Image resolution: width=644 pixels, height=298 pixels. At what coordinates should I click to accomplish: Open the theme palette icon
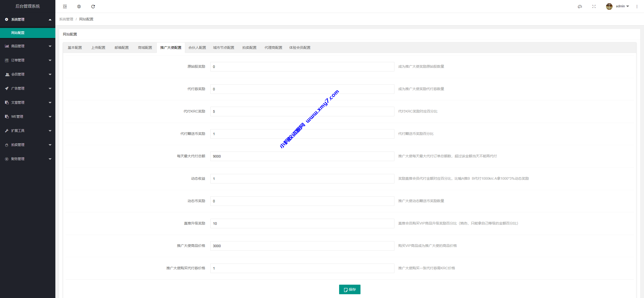click(580, 7)
